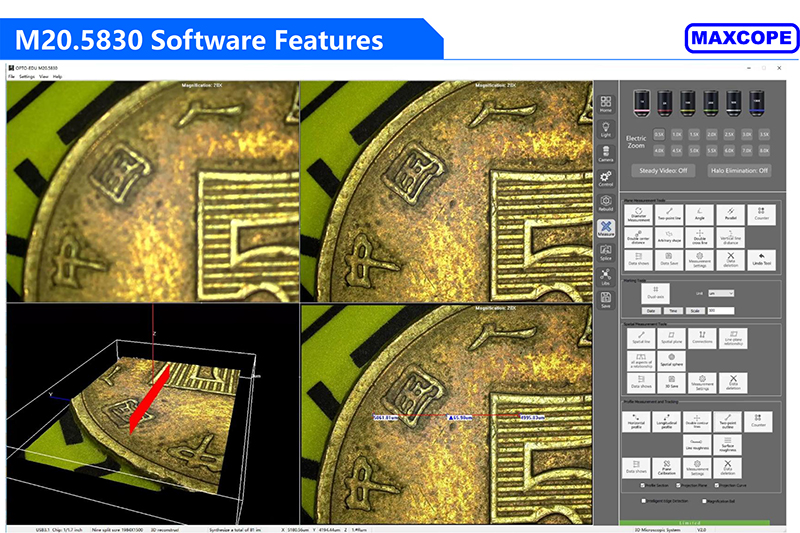Select the Spatial line tool
The image size is (800, 533).
click(x=641, y=338)
